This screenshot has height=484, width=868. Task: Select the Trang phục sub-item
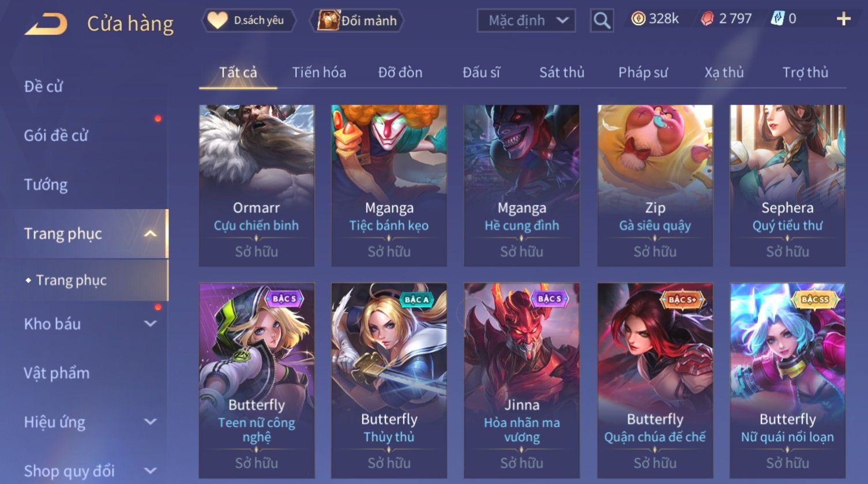71,280
